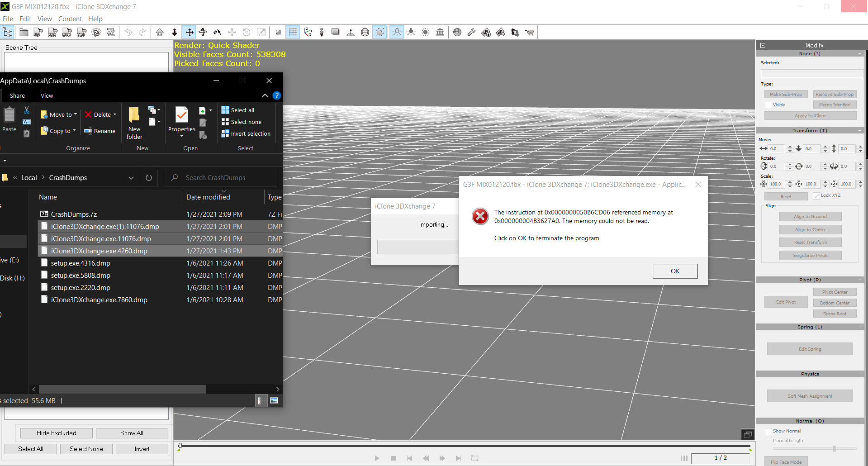The height and width of the screenshot is (466, 868).
Task: Open the Move to dropdown in Explorer
Action: pyautogui.click(x=75, y=114)
